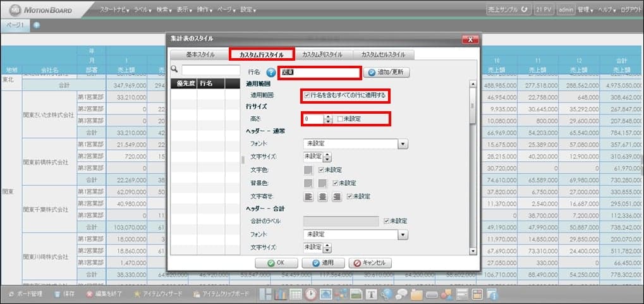Open the 設定 menu
The width and height of the screenshot is (644, 304).
pyautogui.click(x=248, y=9)
